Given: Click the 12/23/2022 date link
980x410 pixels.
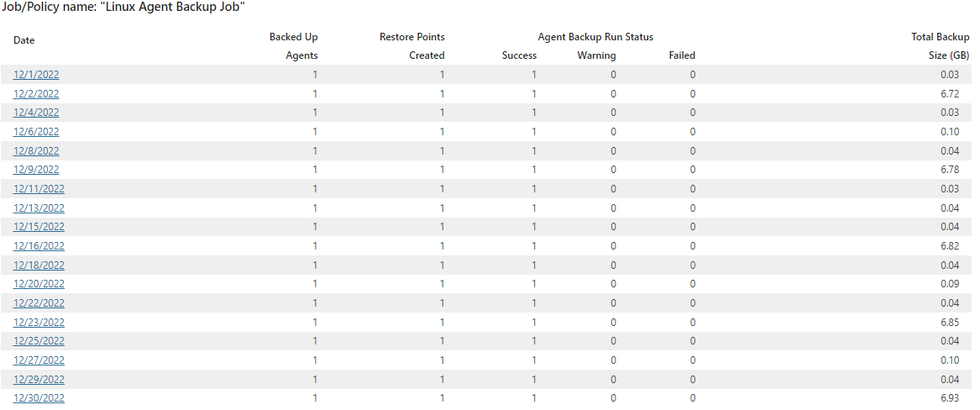Looking at the screenshot, I should (39, 323).
